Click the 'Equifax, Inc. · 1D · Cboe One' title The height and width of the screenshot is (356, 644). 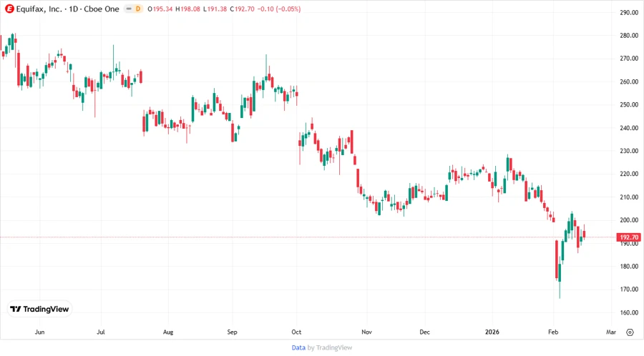point(68,9)
